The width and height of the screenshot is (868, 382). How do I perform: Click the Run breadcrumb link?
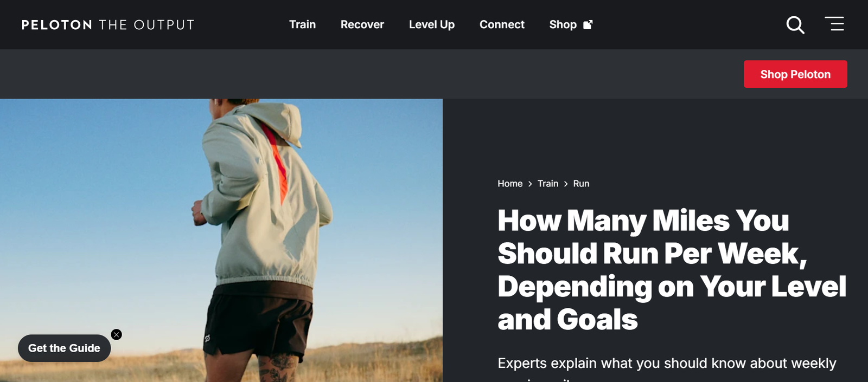point(581,184)
